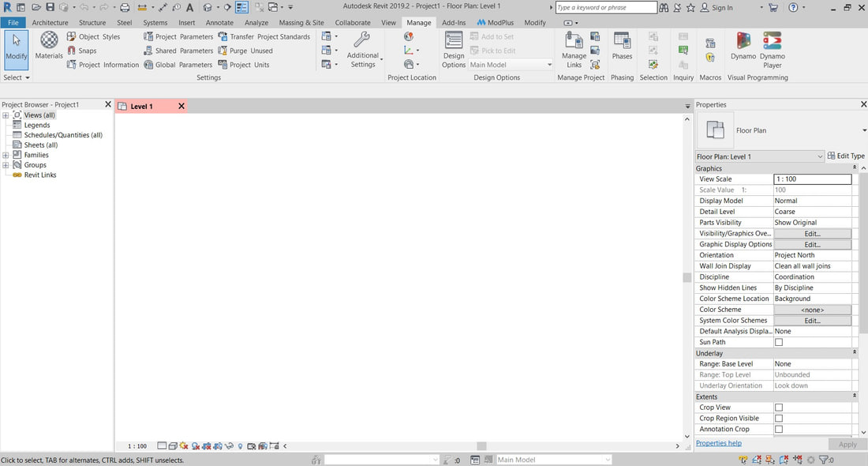Click Edit Type button
Image resolution: width=868 pixels, height=466 pixels.
click(846, 156)
